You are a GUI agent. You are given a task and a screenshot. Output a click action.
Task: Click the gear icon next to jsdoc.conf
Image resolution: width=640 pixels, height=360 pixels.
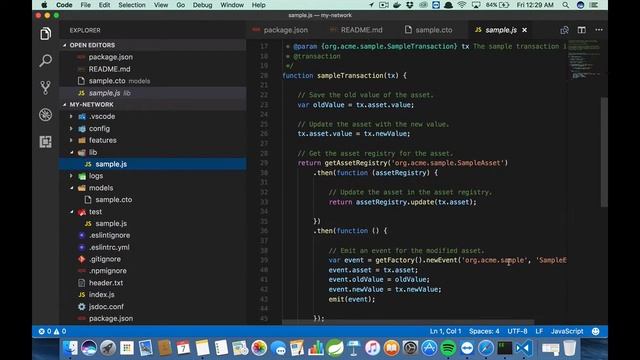82,307
